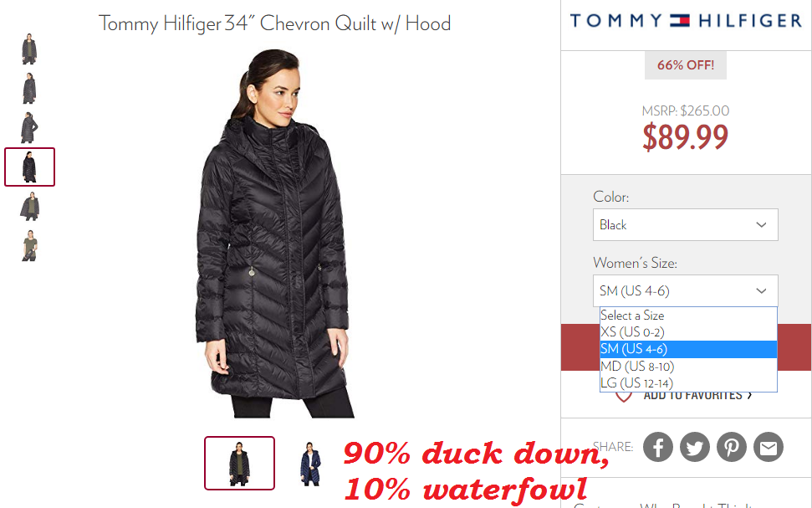Select the highlighted SM (US 4-6) option
The image size is (812, 508).
click(688, 349)
